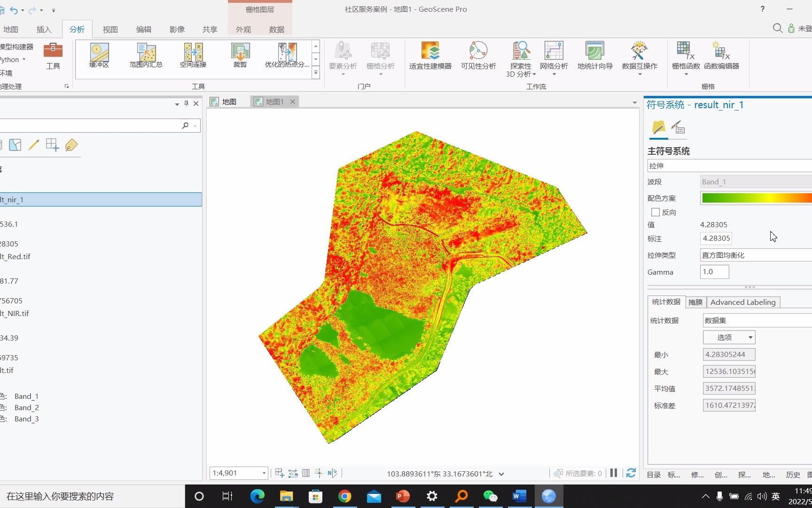Click the Gamma value input field
The image size is (812, 508).
point(714,272)
